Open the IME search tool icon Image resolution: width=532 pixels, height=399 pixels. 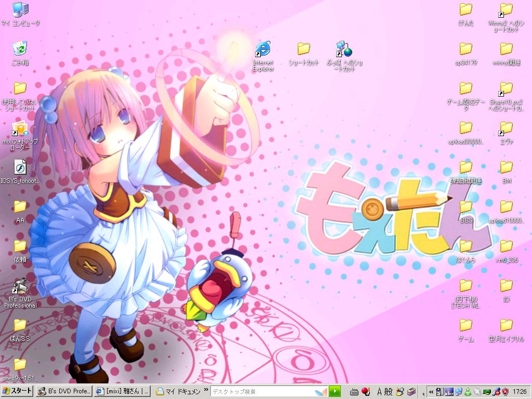point(401,392)
